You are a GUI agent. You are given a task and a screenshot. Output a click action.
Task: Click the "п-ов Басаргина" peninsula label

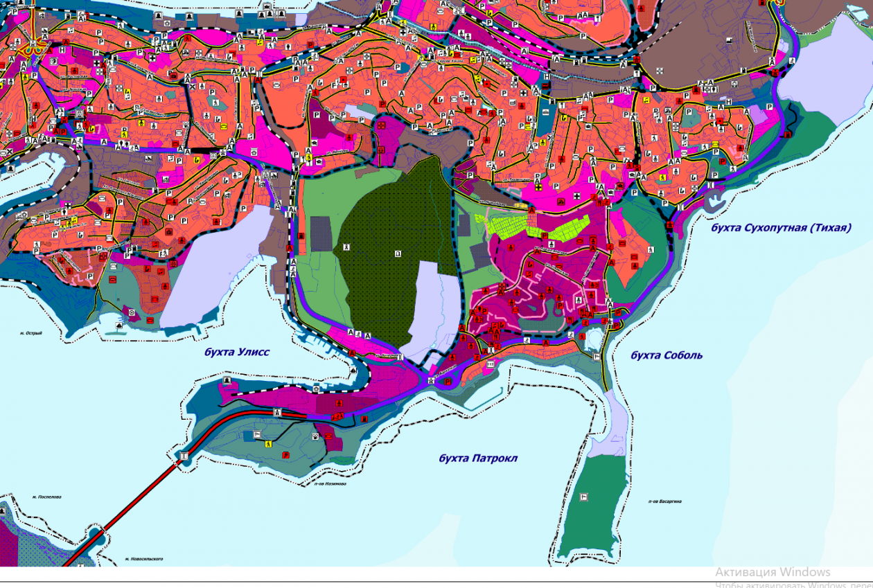point(665,501)
